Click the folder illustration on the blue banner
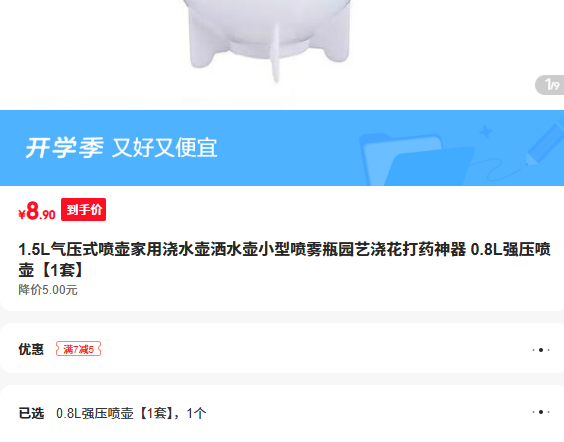The image size is (564, 442). (417, 159)
